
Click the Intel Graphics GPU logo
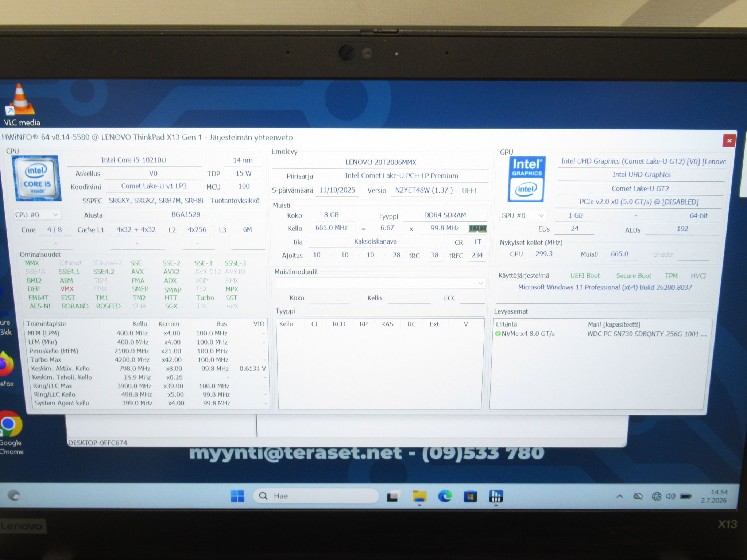point(527,179)
